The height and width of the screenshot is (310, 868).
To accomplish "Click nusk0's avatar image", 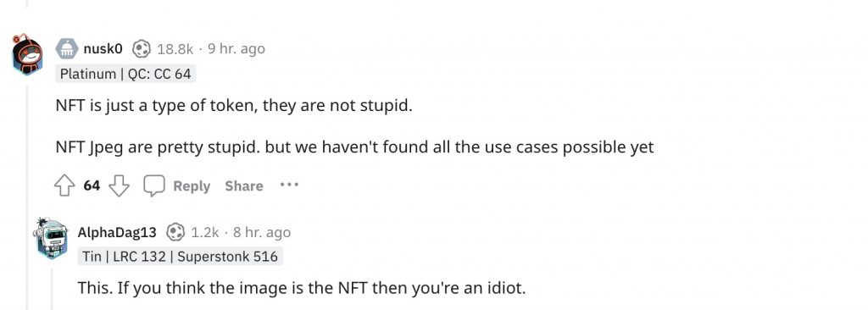I will (27, 53).
